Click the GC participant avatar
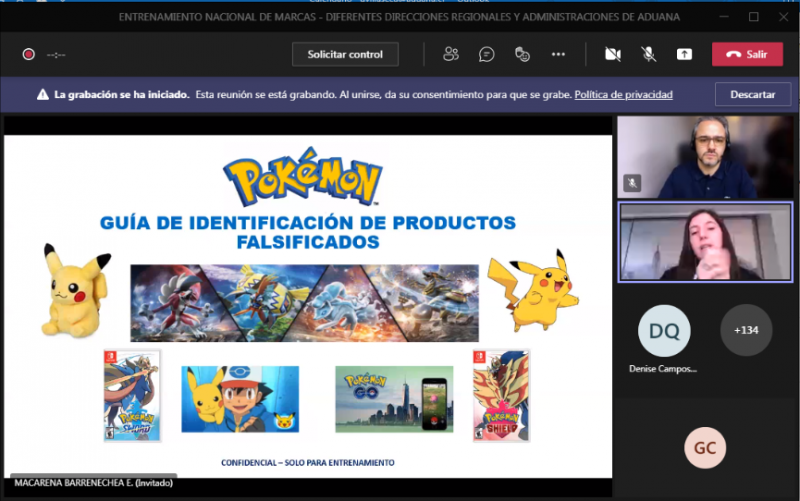 pos(705,448)
